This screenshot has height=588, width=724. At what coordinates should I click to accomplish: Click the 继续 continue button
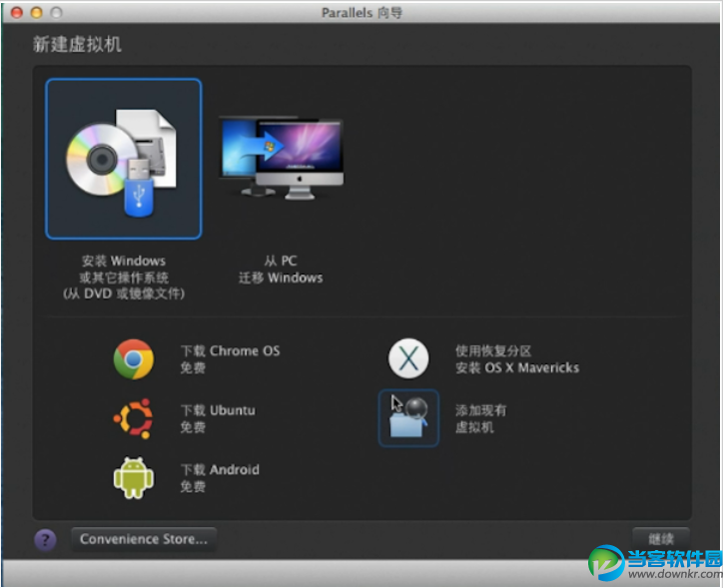[x=661, y=539]
